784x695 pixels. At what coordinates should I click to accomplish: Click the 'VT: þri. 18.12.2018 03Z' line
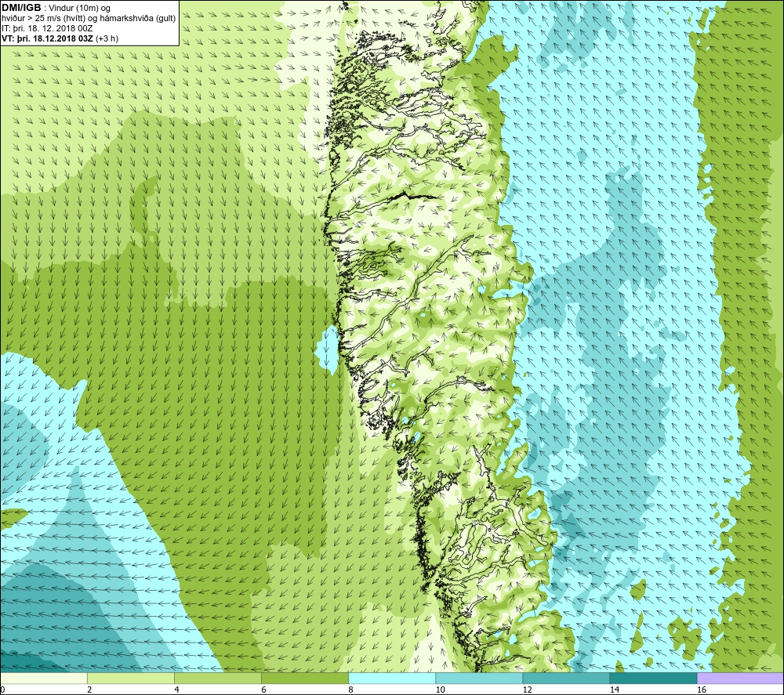pos(60,38)
